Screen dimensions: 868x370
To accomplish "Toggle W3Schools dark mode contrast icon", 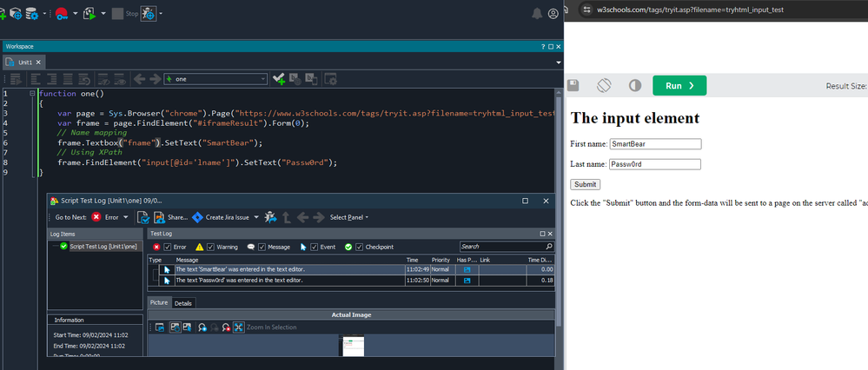I will pyautogui.click(x=634, y=85).
